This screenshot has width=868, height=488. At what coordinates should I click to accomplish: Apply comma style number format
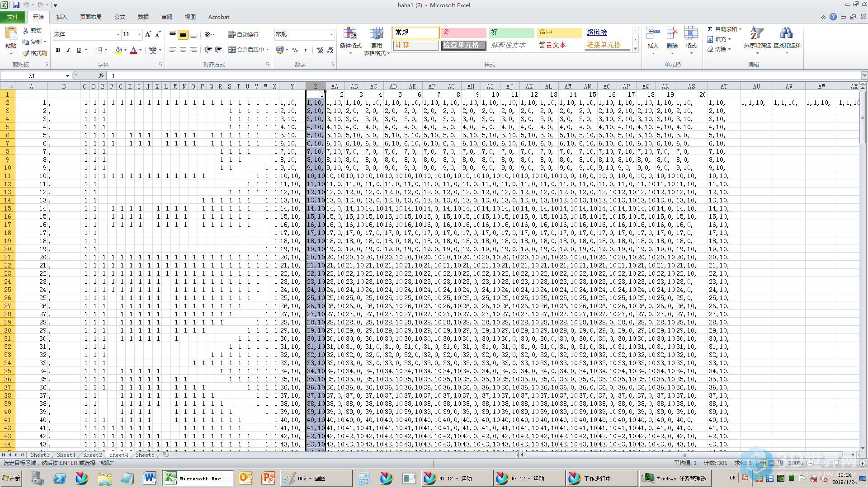tap(306, 50)
